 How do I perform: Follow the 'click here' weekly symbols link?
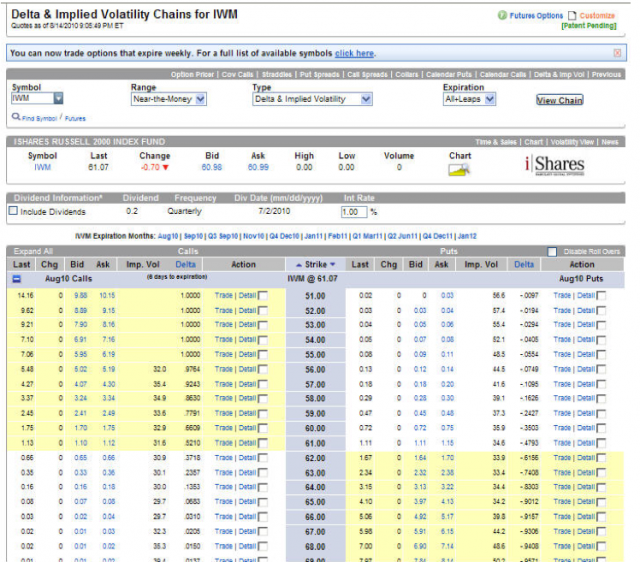coord(354,53)
